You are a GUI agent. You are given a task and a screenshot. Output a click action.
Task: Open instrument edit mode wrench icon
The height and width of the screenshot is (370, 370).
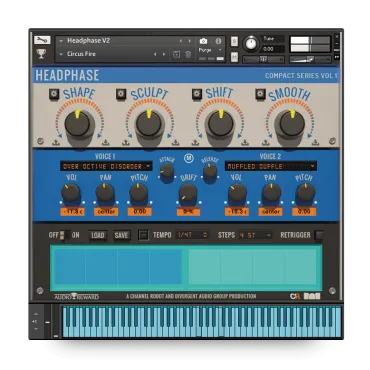(x=42, y=40)
